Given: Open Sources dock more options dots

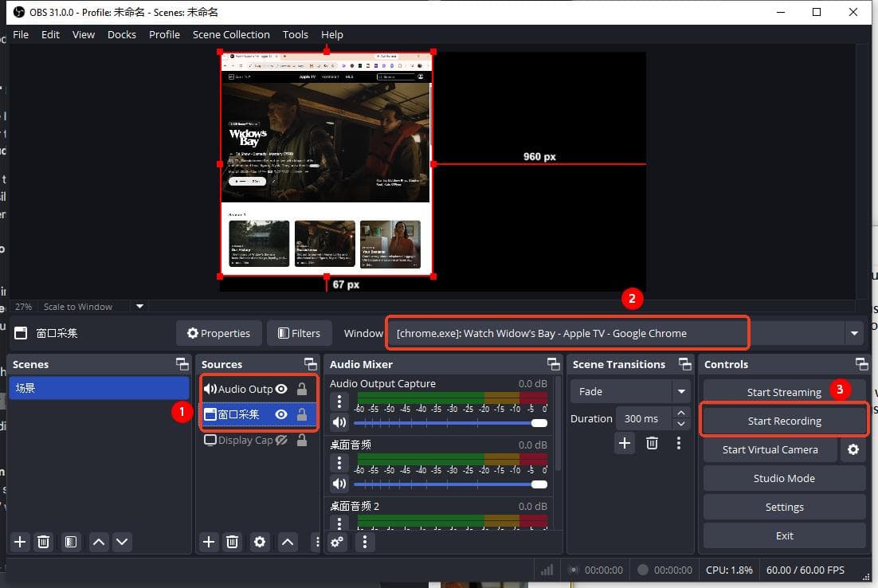Looking at the screenshot, I should [x=317, y=542].
